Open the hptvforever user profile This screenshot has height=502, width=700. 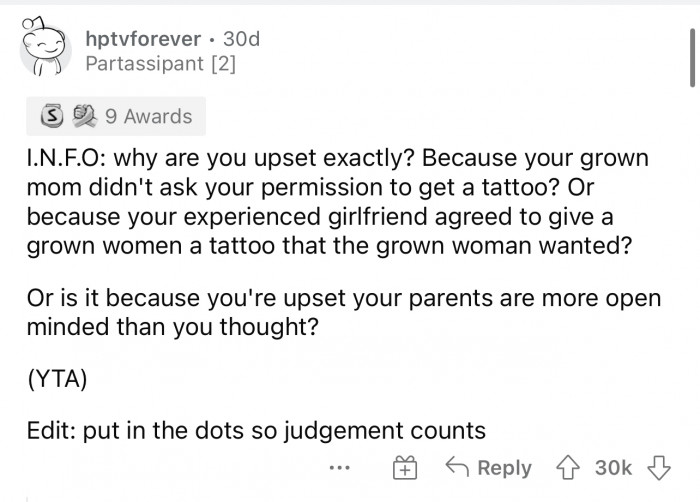142,39
